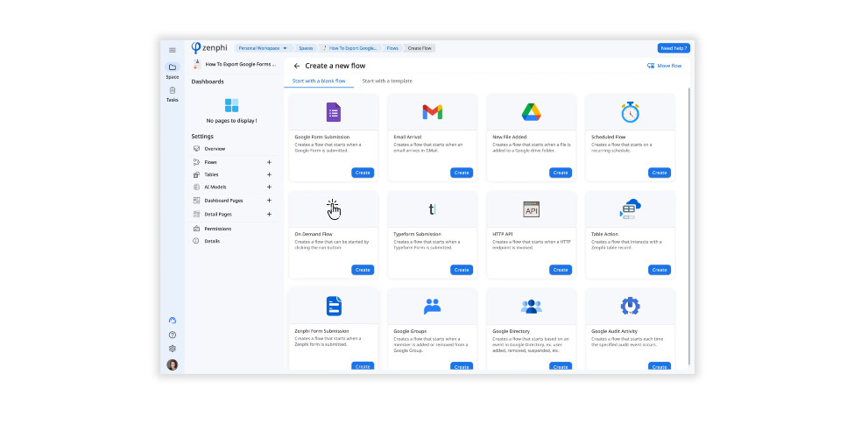
Task: Create a Typeform Submission flow
Action: 462,270
